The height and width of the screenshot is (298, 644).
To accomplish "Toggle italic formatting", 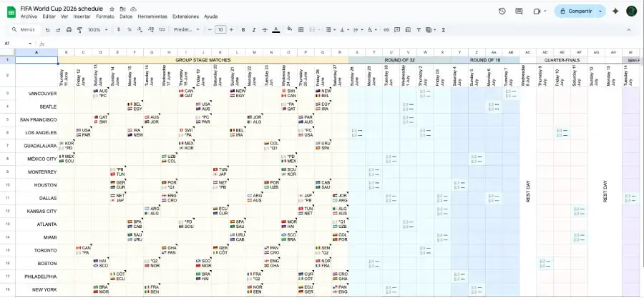I will coord(254,30).
